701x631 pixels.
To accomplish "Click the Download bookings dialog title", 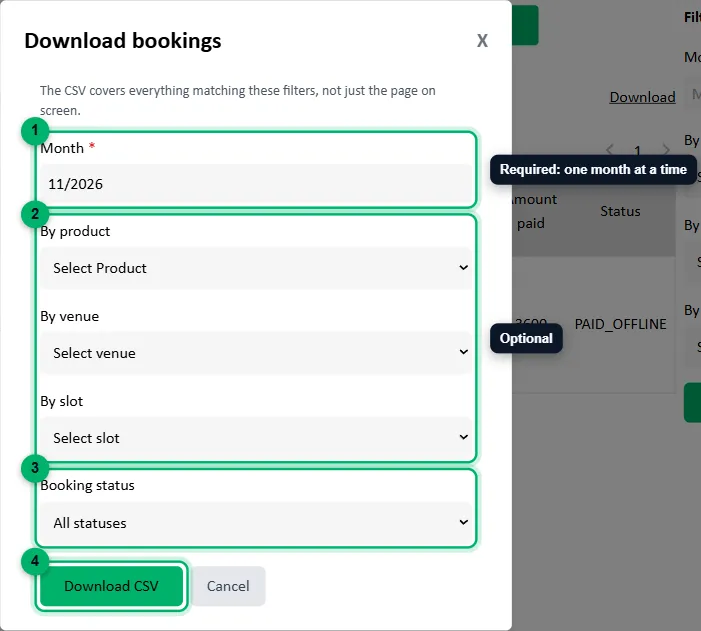I will (122, 41).
